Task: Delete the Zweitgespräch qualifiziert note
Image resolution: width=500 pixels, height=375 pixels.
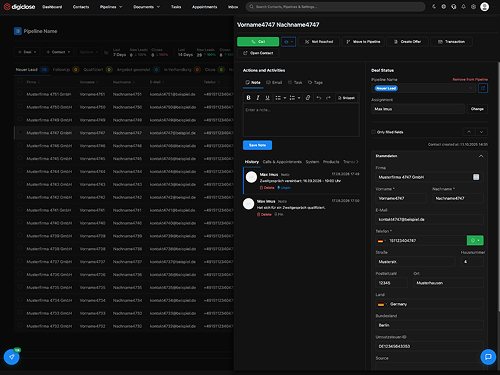Action: click(264, 214)
